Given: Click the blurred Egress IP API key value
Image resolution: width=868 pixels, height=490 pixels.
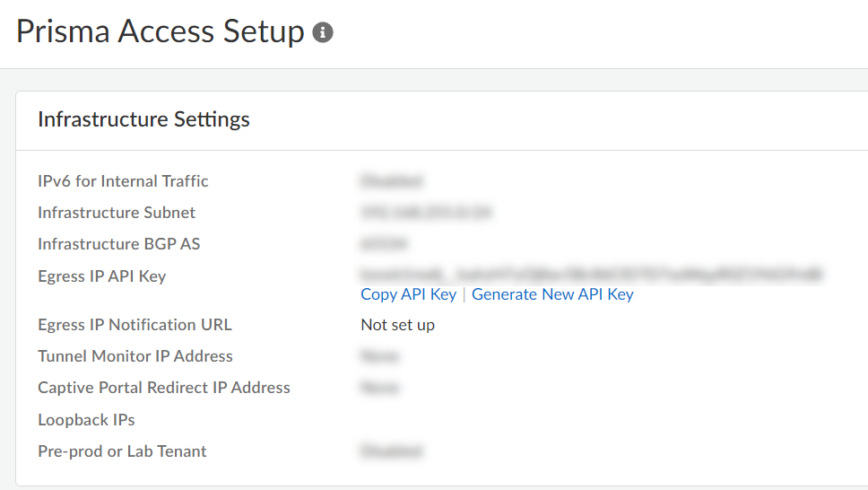Looking at the screenshot, I should pos(591,274).
